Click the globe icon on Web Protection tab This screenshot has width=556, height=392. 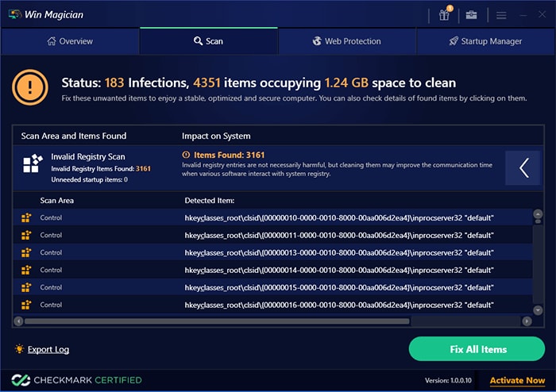tap(317, 41)
